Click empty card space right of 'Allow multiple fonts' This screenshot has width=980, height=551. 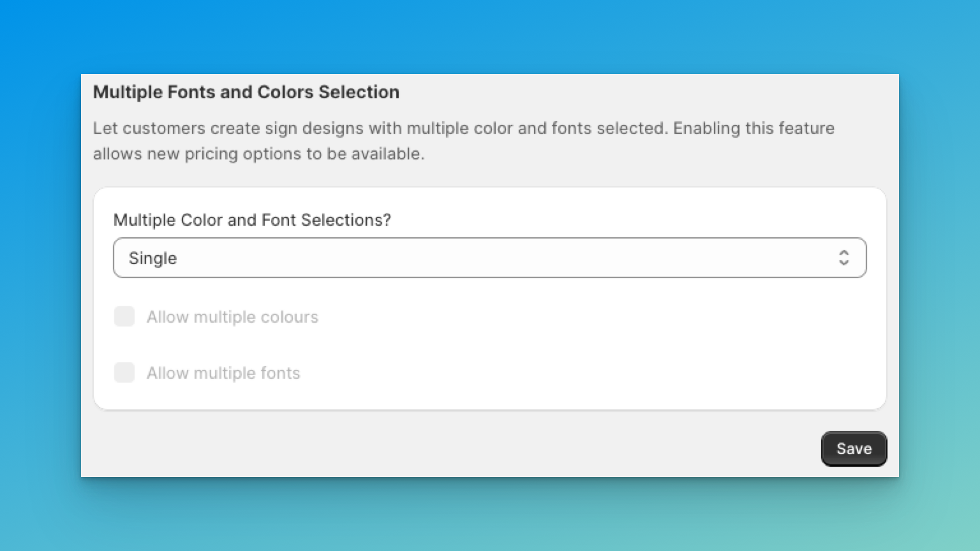click(574, 373)
